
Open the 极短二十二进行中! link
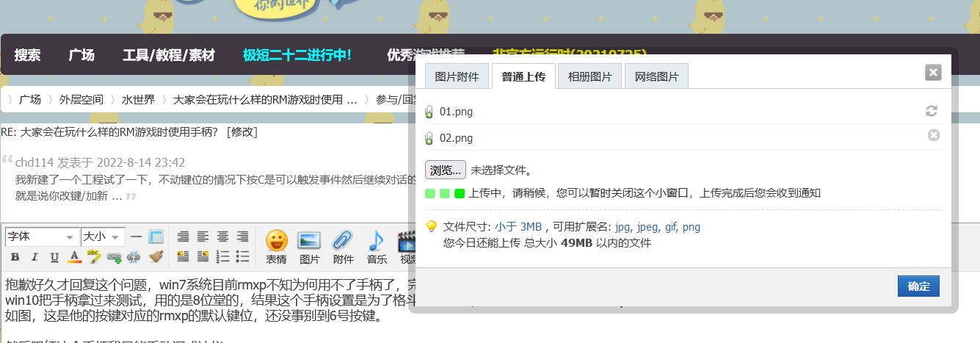click(297, 55)
